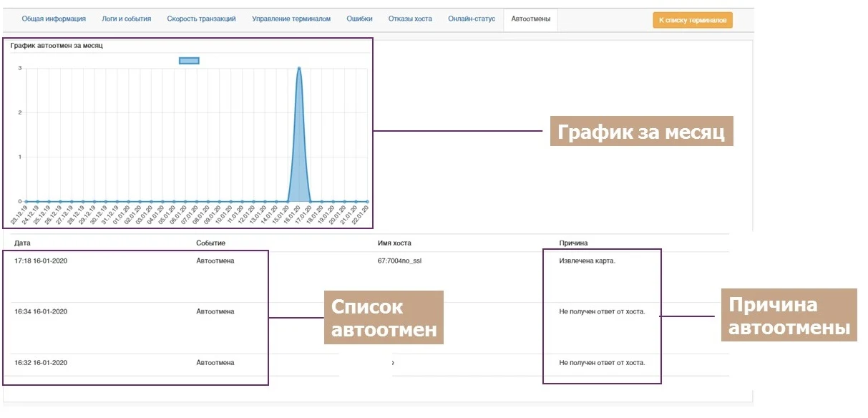Select the Управление терминалом tab
This screenshot has width=868, height=418.
coord(291,19)
